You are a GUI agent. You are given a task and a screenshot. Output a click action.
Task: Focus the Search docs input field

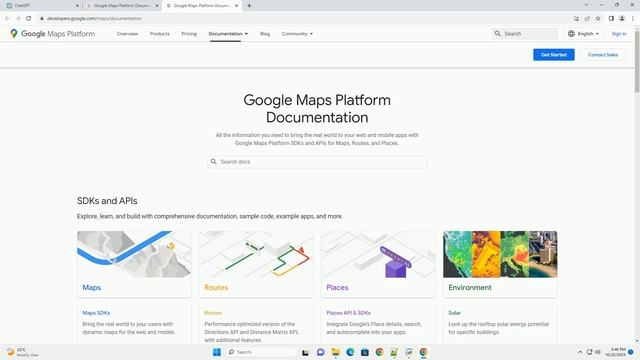pos(317,162)
